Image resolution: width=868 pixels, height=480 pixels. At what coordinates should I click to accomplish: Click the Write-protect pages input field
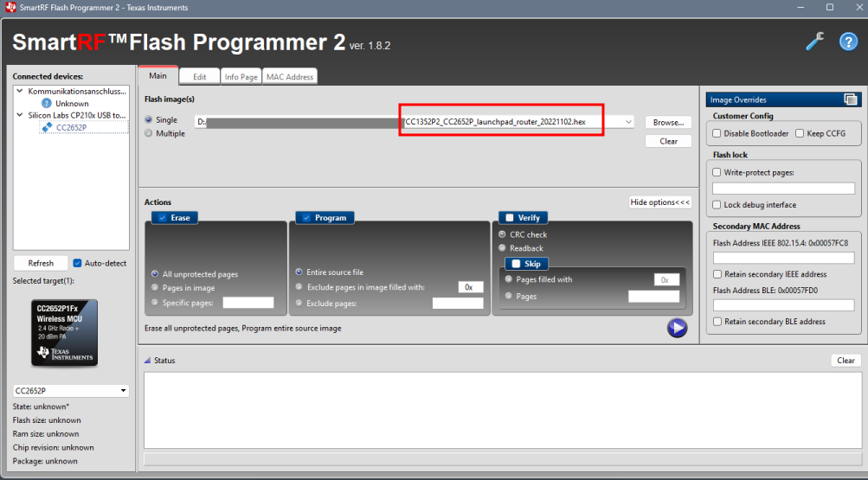click(782, 188)
